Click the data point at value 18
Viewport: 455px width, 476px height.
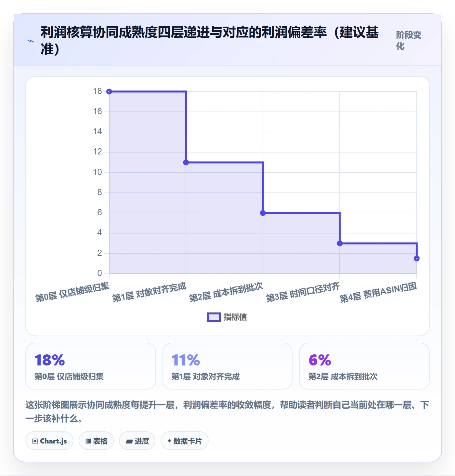point(109,92)
